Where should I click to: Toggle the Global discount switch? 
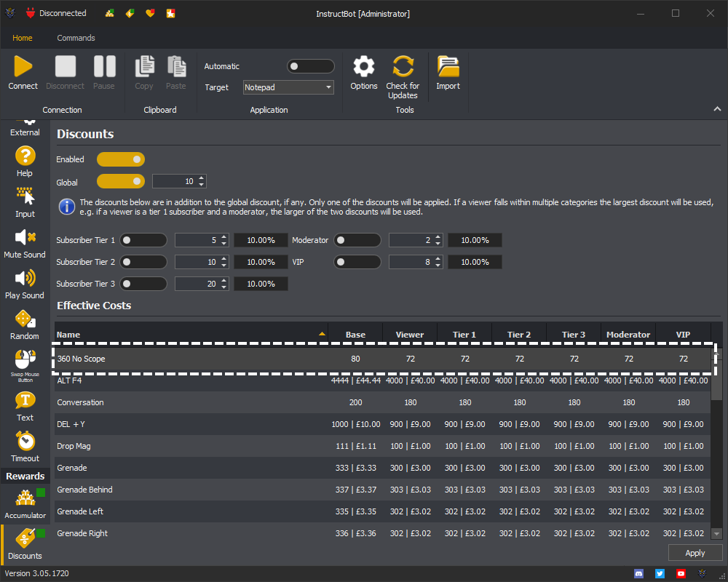coord(121,181)
